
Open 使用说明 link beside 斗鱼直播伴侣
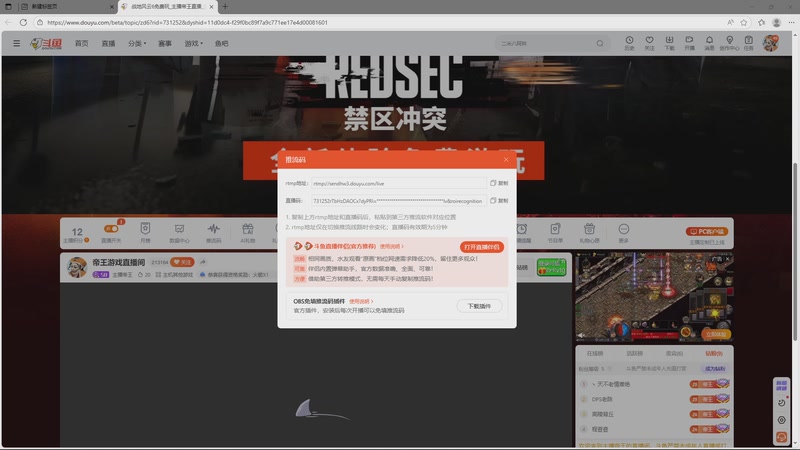point(391,246)
